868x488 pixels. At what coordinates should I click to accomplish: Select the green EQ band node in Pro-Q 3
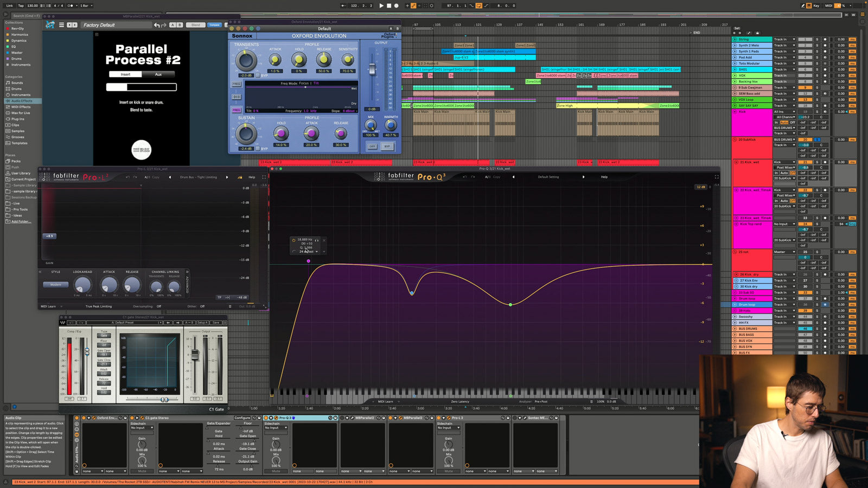click(510, 305)
